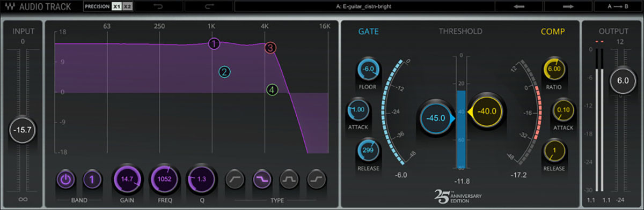The width and height of the screenshot is (644, 210).
Task: Select EQ band node 2 on graph
Action: pos(224,72)
